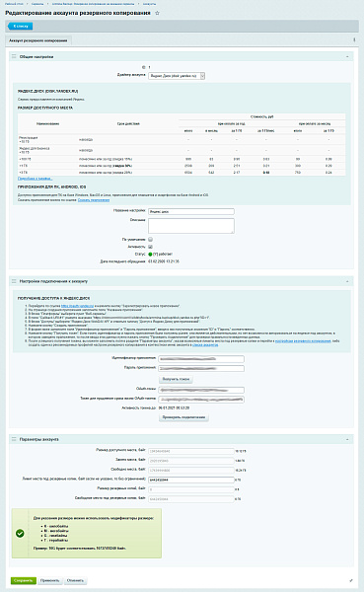The width and height of the screenshot is (364, 592).
Task: Open the Драйвер аккаунта dropdown
Action: 177,76
